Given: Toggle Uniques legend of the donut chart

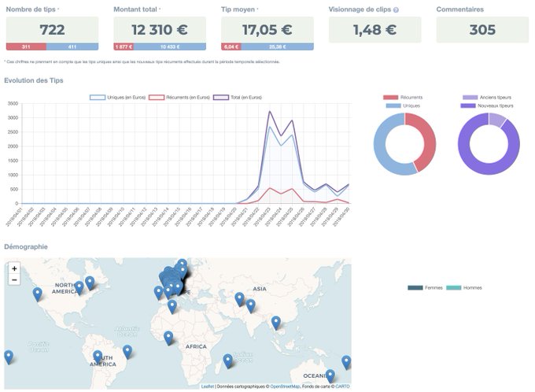Looking at the screenshot, I should [403, 105].
